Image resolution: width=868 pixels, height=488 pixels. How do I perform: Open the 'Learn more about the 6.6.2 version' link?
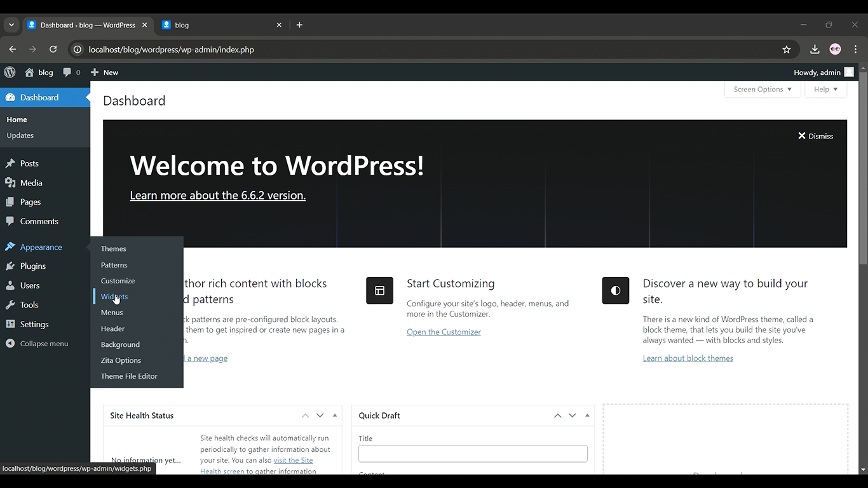[x=218, y=196]
